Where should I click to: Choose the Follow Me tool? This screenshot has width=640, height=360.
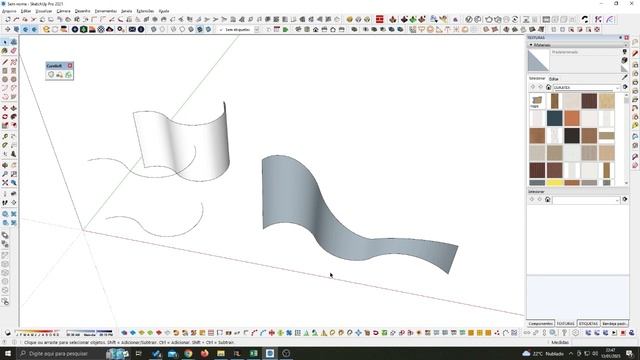pos(13,117)
